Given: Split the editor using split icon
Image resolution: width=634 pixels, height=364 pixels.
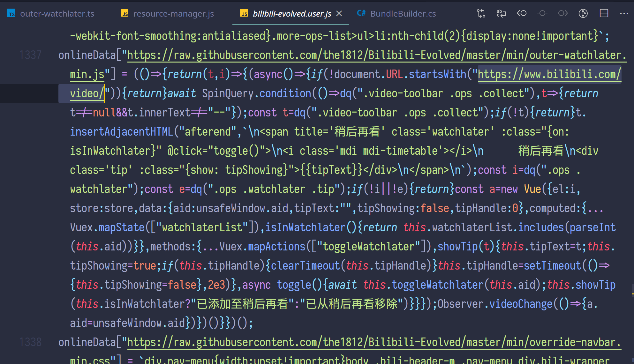Looking at the screenshot, I should coord(604,13).
